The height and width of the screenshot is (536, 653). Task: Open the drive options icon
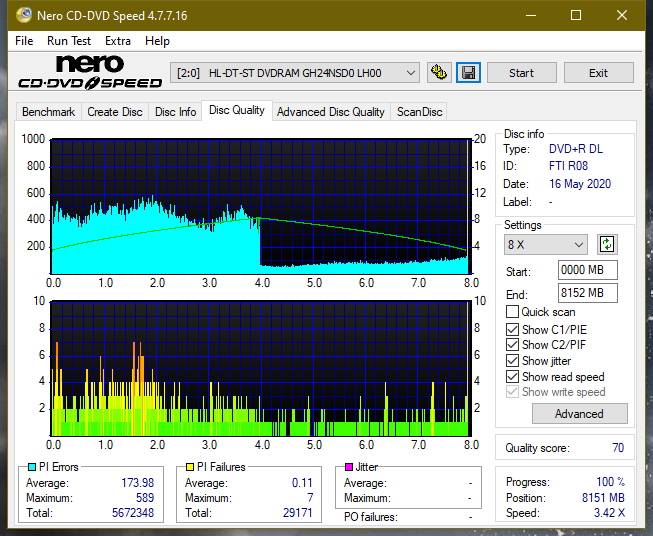point(439,73)
